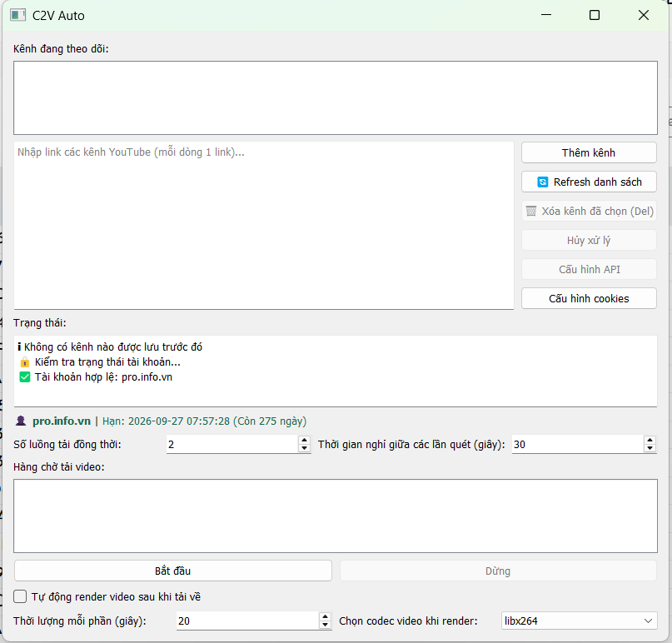The height and width of the screenshot is (643, 672).
Task: Click the user avatar icon beside pro.info.vn
Action: 21,421
